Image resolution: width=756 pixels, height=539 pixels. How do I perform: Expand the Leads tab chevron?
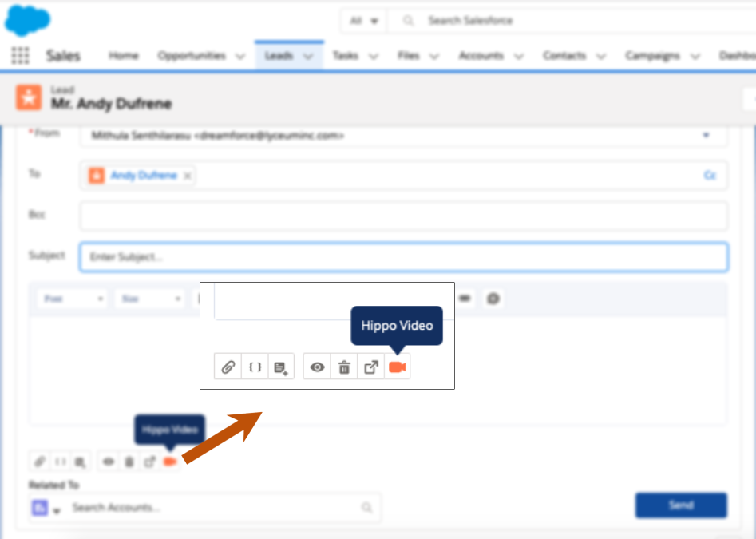tap(308, 57)
